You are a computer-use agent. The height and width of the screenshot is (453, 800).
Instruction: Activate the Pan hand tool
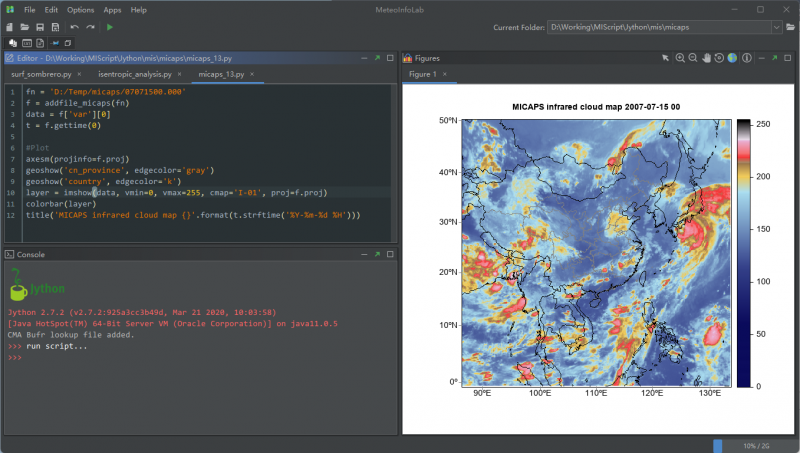706,58
